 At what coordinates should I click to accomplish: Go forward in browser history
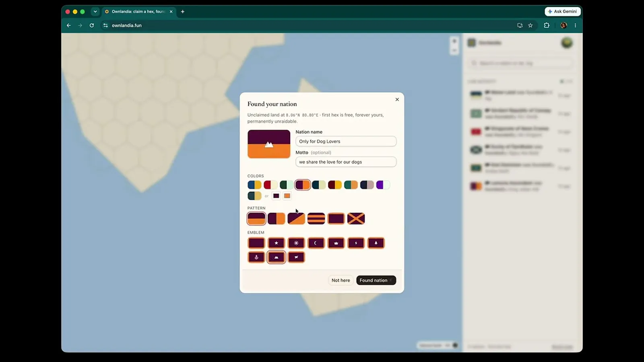(80, 25)
